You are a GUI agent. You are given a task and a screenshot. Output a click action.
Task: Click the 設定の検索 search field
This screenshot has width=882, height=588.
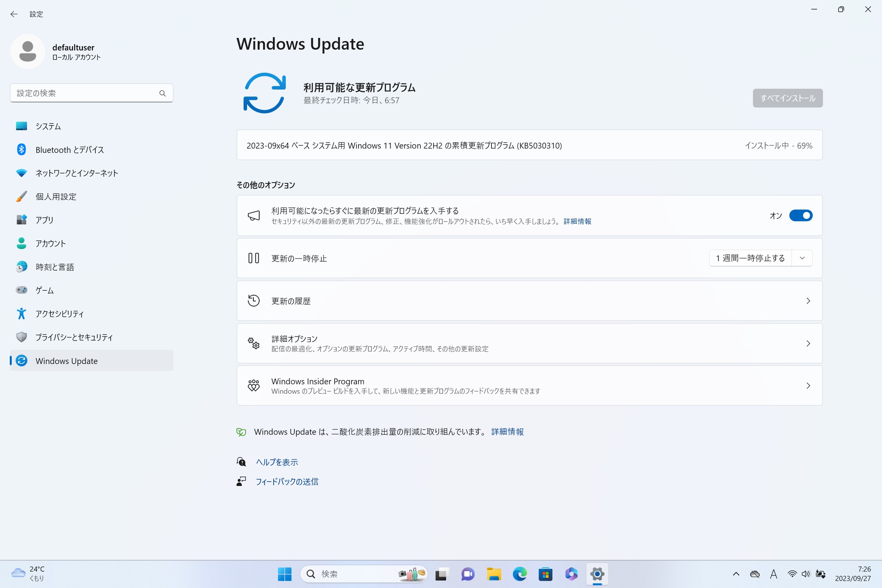point(91,93)
